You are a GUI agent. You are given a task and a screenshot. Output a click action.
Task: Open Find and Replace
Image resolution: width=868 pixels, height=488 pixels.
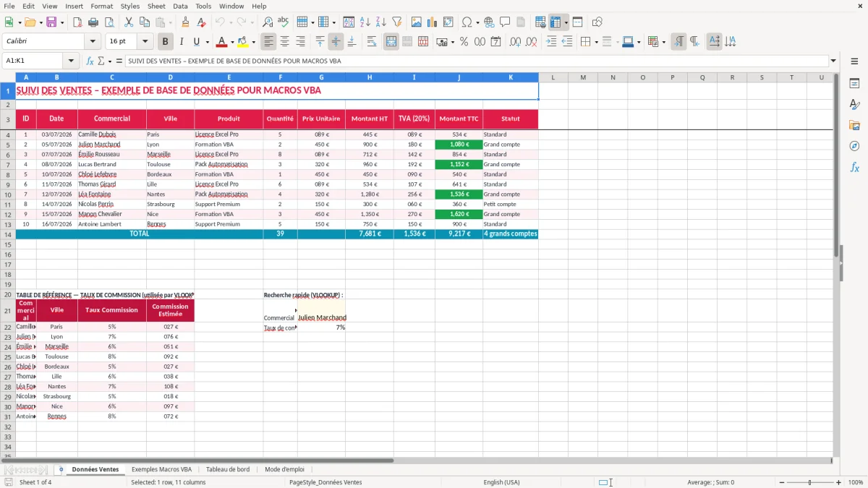click(268, 22)
